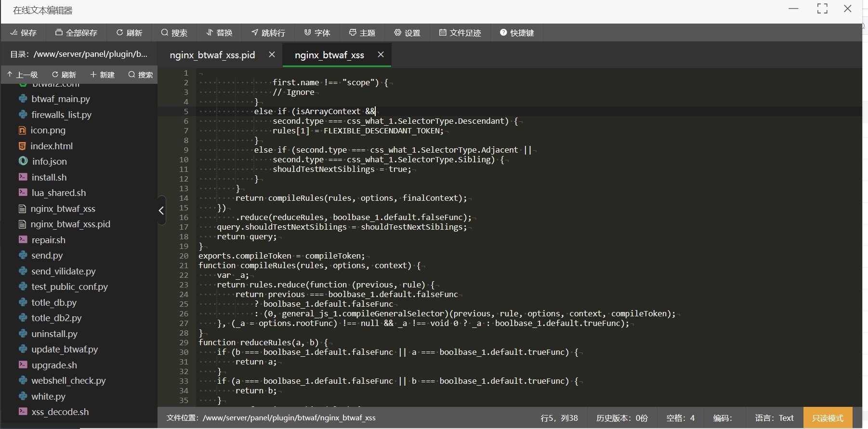Open index.html file

coord(52,146)
